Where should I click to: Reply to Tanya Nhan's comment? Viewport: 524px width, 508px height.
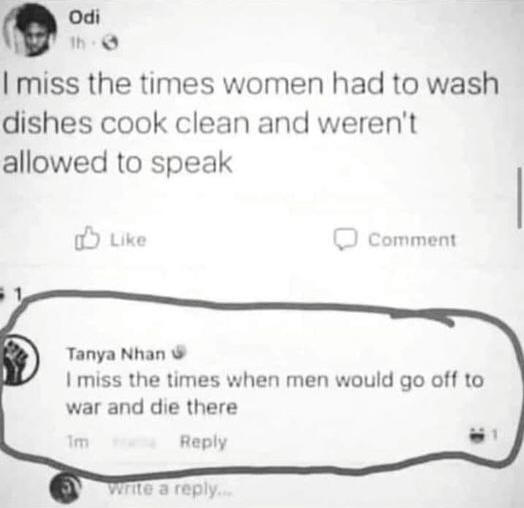pos(204,442)
